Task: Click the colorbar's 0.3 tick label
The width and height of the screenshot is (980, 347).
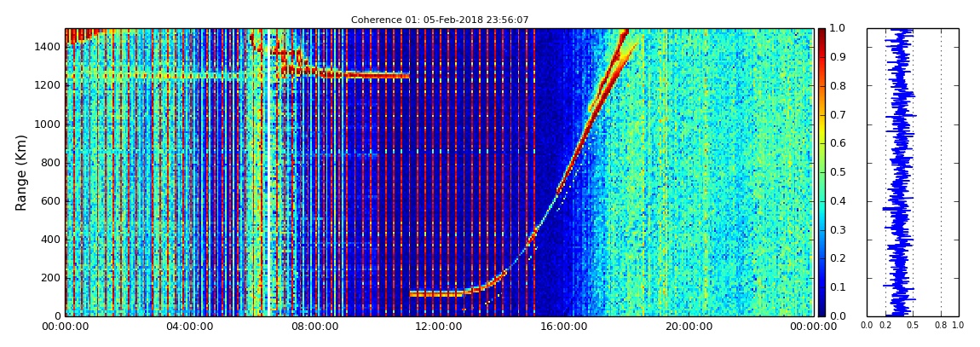Action: coord(839,230)
